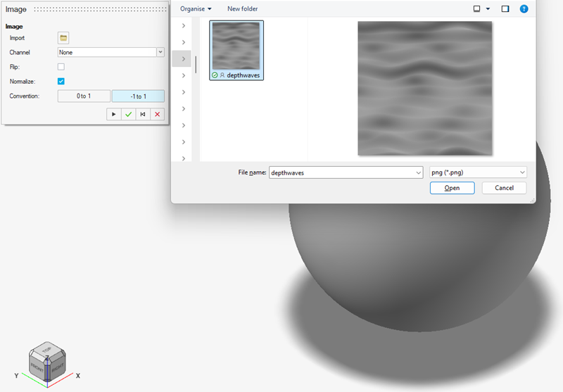Click the FRONT face of view cube
Image resolution: width=563 pixels, height=392 pixels.
tap(37, 367)
